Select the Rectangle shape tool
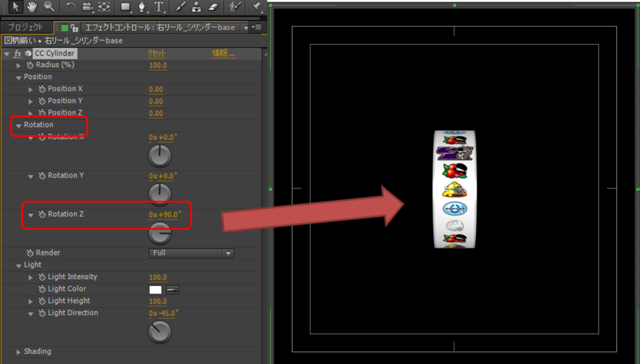Viewport: 640px width, 364px height. coord(126,7)
